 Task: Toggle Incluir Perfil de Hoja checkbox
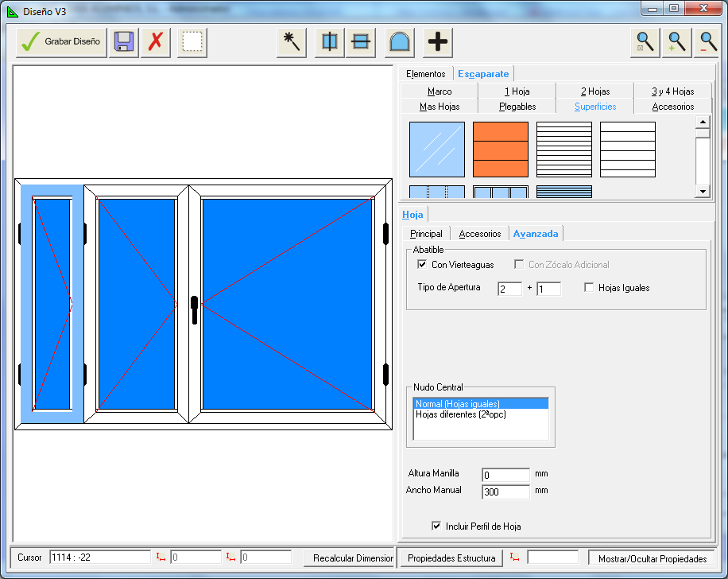tap(436, 526)
